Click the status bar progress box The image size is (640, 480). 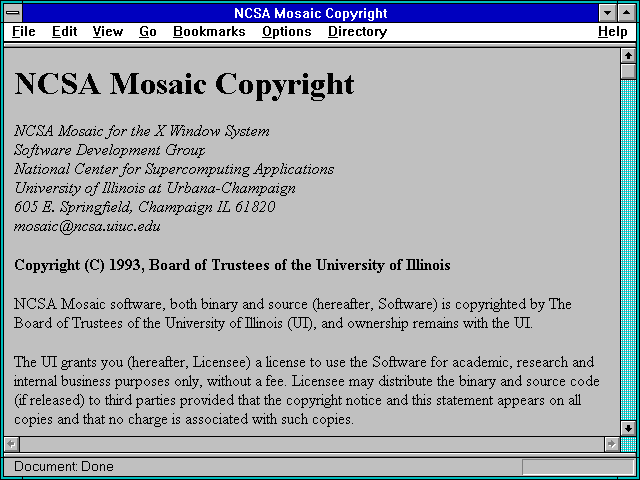click(578, 467)
